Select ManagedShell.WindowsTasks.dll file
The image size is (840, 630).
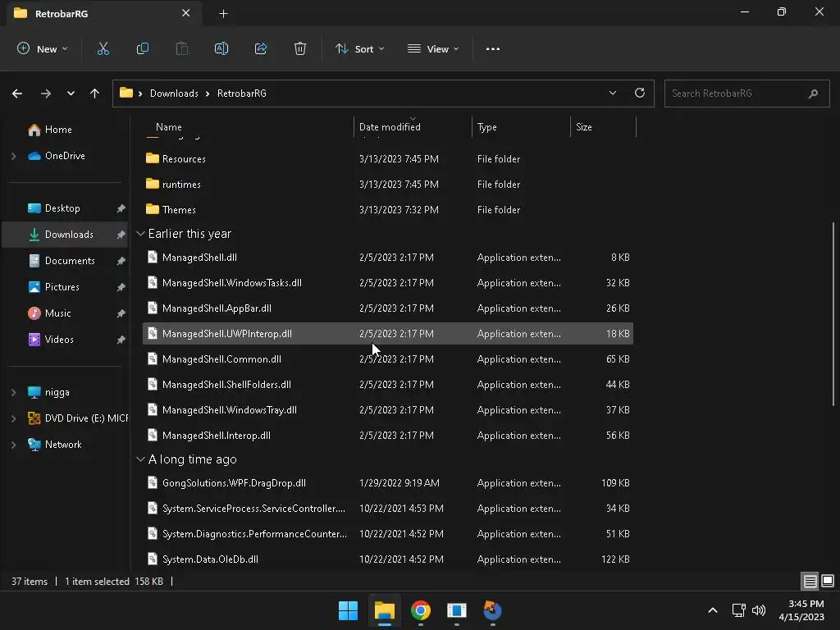coord(388,283)
